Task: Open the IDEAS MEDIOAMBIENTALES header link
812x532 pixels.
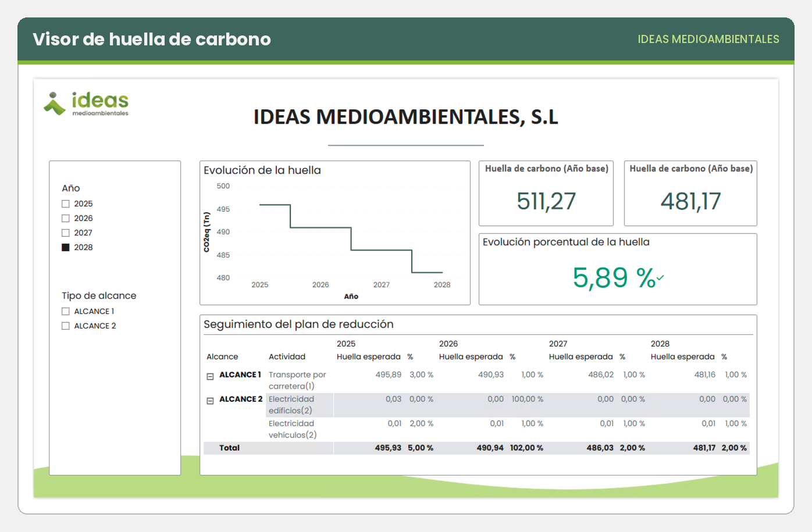Action: pyautogui.click(x=708, y=39)
